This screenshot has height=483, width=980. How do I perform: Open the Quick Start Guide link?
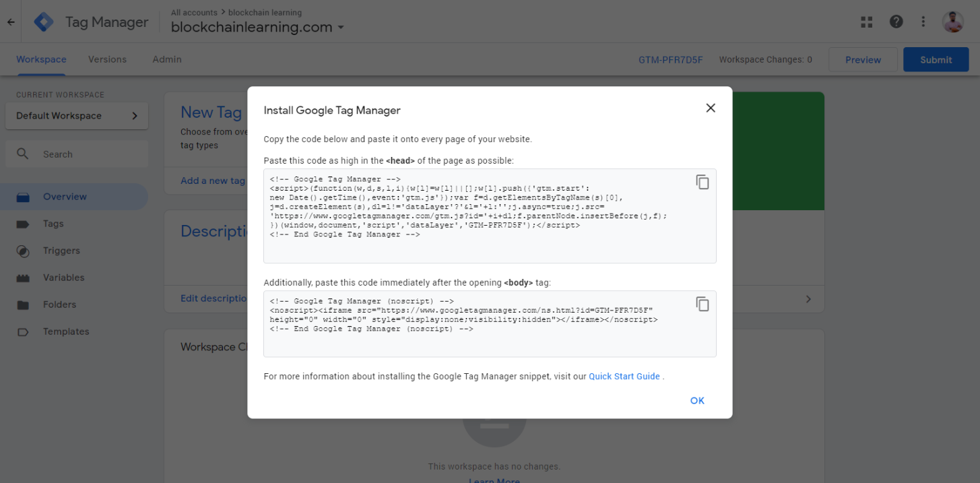[624, 377]
